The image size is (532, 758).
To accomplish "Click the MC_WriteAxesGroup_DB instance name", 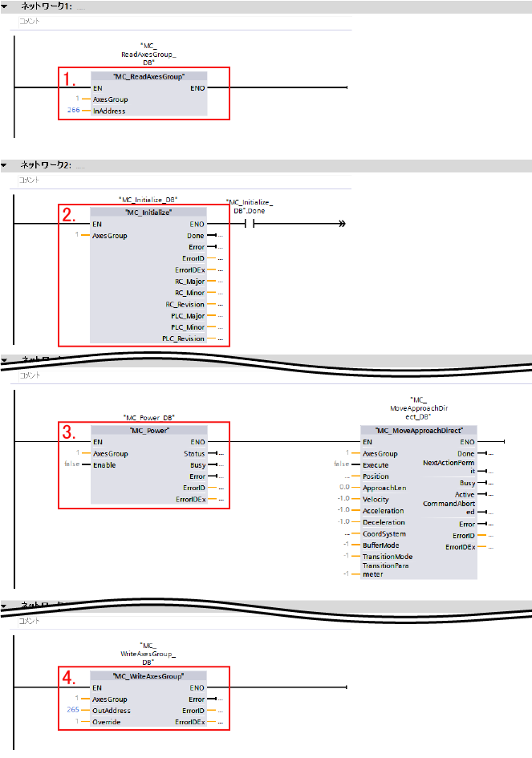I will pos(148,654).
